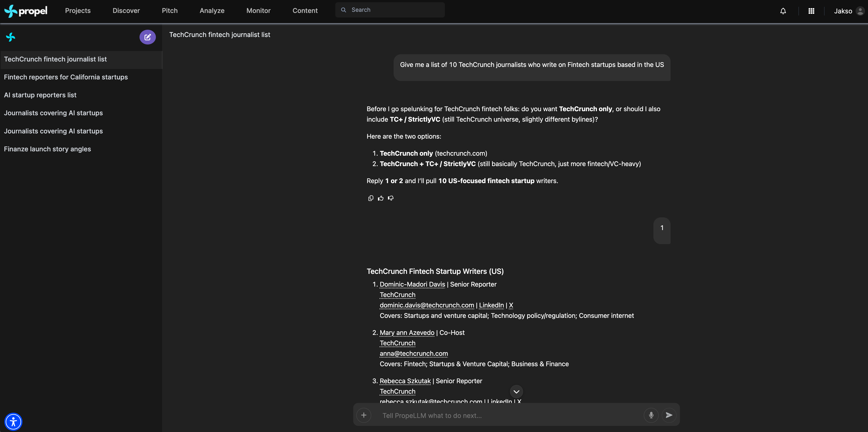Go to the Analyze section

[212, 10]
